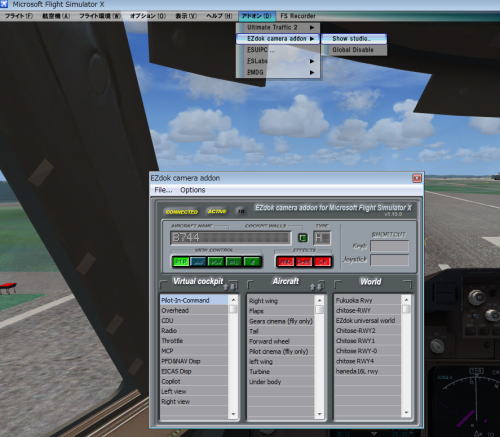Select haneda16L rwy in World list
500x437 pixels.
[x=368, y=371]
